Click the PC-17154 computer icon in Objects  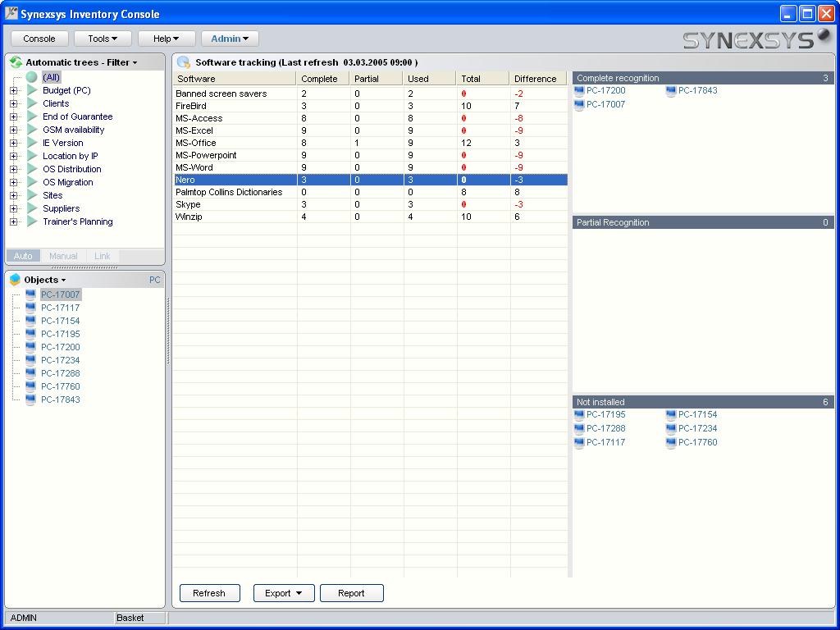[x=30, y=321]
